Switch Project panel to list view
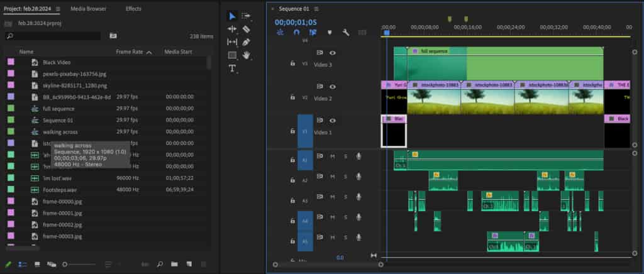Image resolution: width=644 pixels, height=274 pixels. tap(22, 265)
